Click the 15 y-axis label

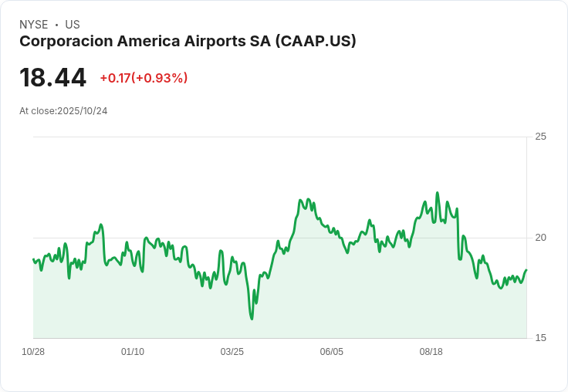pos(540,338)
